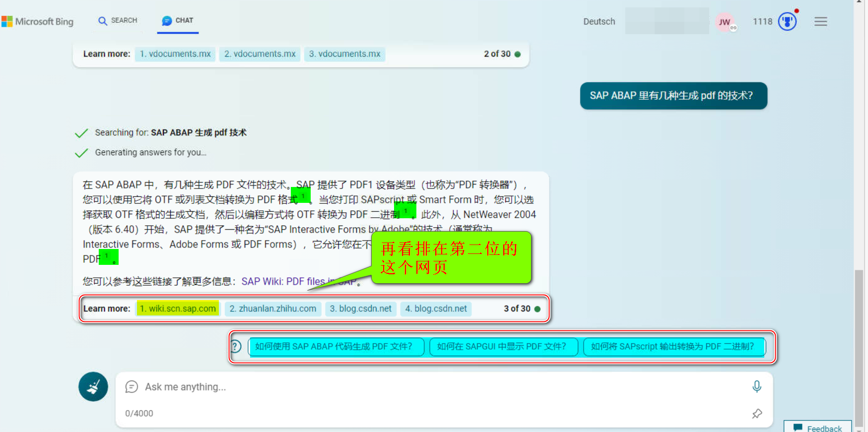Click the pin icon in the input box
This screenshot has width=868, height=432.
tap(757, 414)
